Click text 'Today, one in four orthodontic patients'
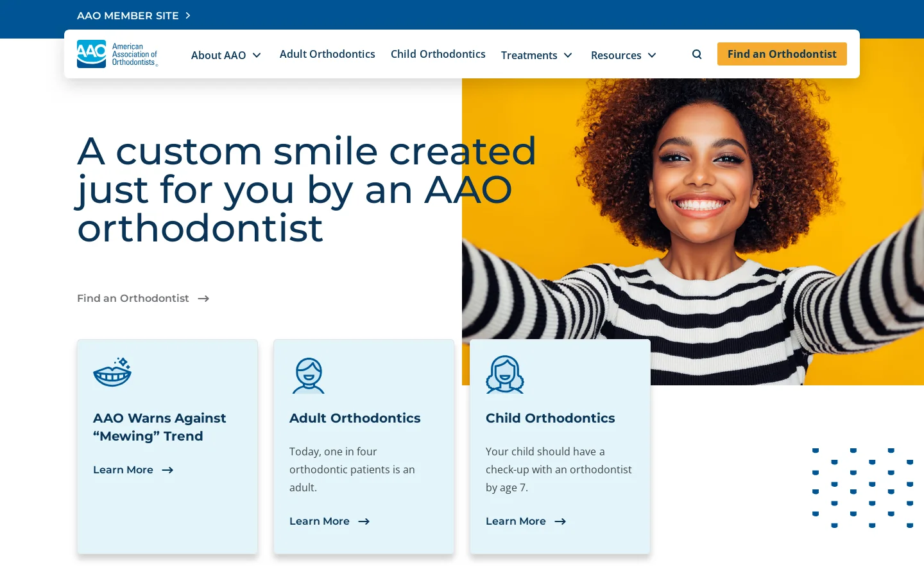The height and width of the screenshot is (578, 924). [x=352, y=469]
